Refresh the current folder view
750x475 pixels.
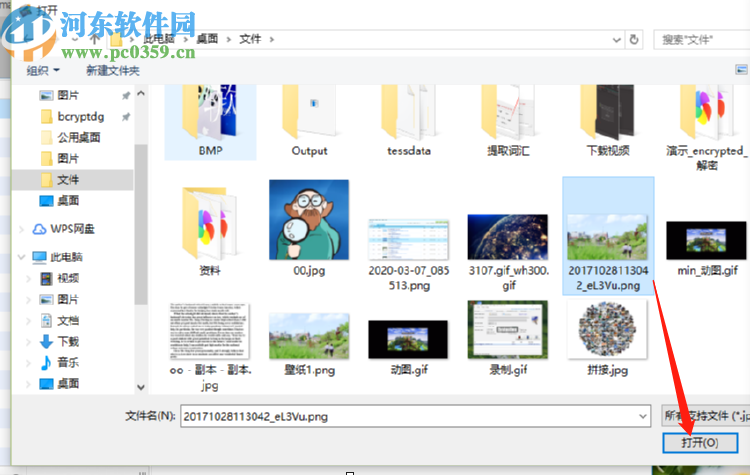(634, 40)
